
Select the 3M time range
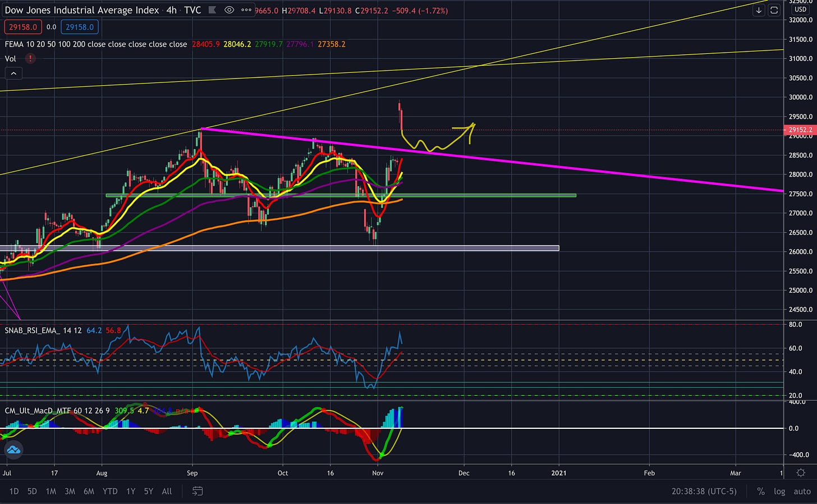pyautogui.click(x=70, y=491)
